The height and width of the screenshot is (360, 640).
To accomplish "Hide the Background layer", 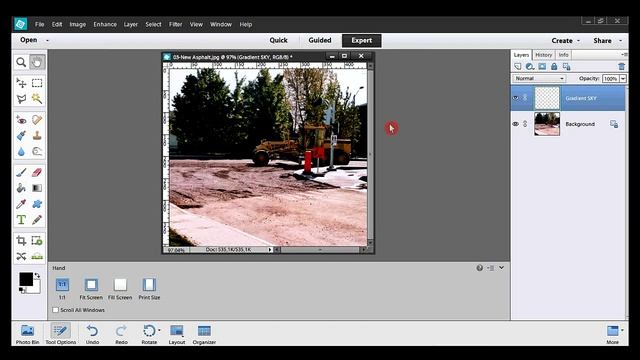I will click(516, 124).
